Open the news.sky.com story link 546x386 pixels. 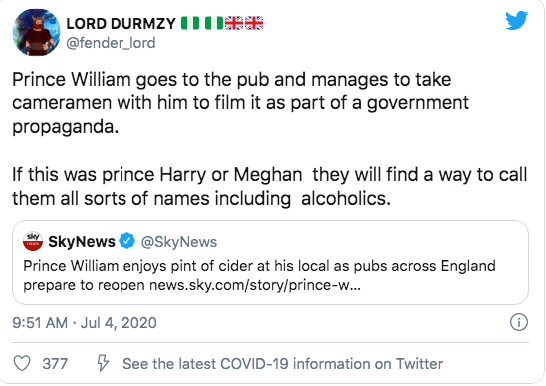255,285
